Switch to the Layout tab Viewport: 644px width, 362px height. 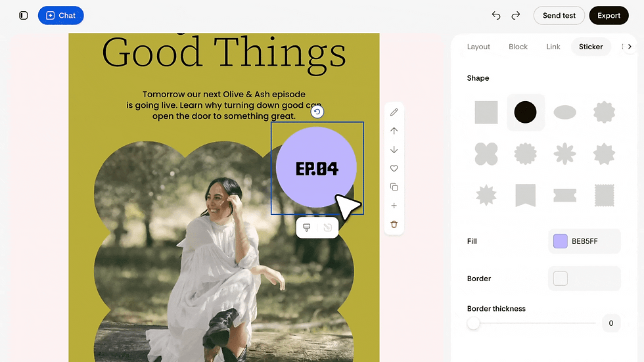(478, 47)
